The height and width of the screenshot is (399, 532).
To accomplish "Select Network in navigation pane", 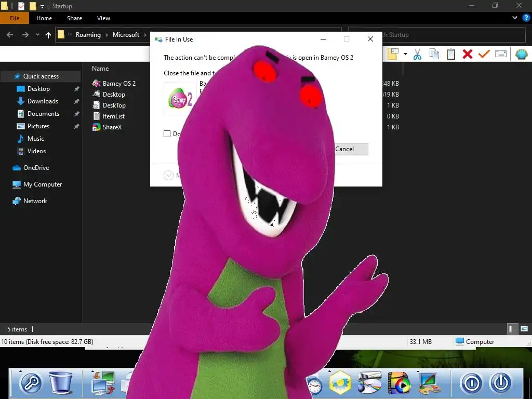I will pyautogui.click(x=35, y=201).
